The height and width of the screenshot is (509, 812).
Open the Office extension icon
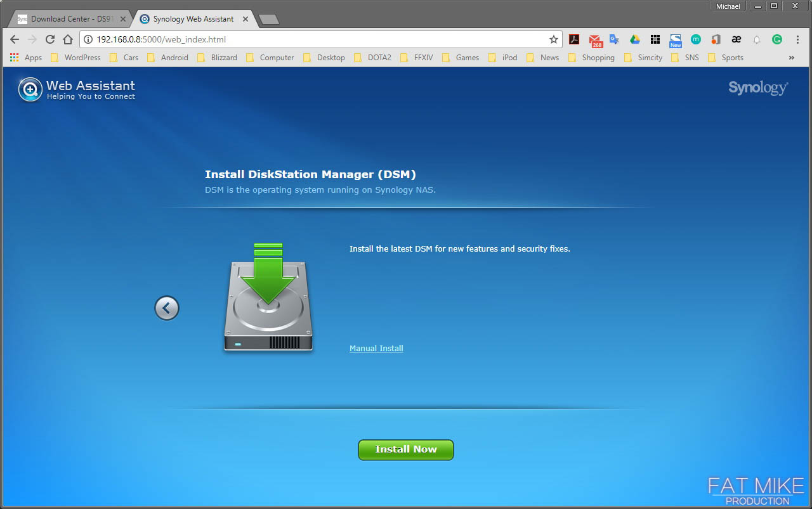click(x=716, y=39)
